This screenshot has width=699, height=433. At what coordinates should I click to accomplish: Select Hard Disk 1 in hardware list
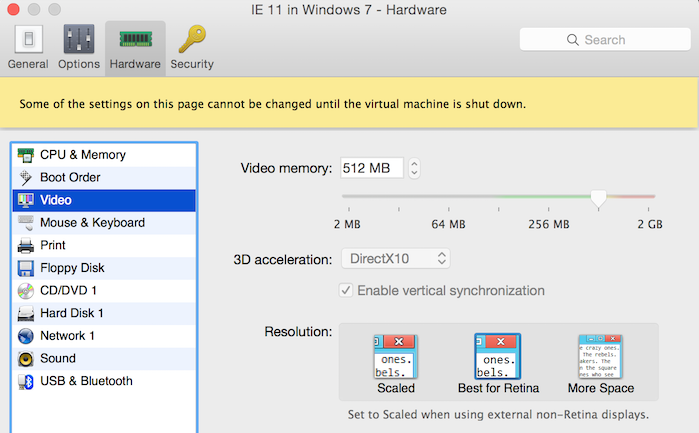[x=104, y=313]
